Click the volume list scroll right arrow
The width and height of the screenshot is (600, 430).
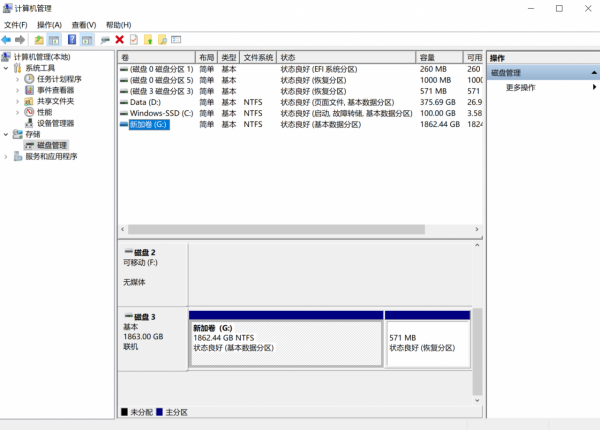(477, 229)
